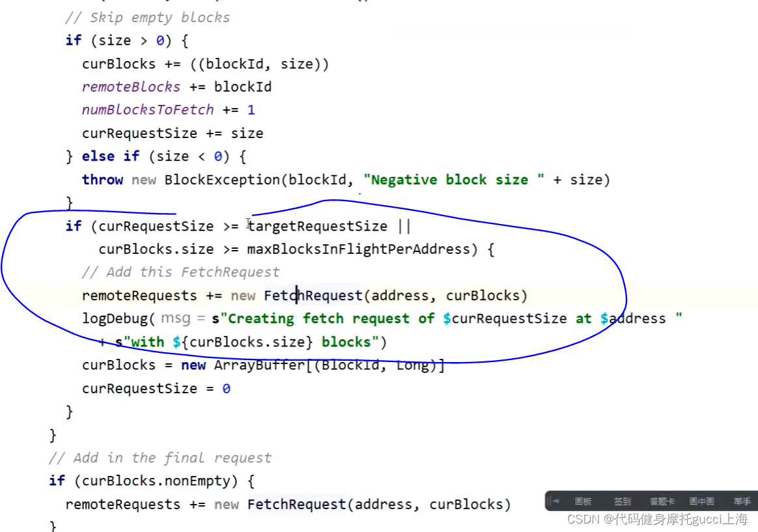This screenshot has width=758, height=532.
Task: Click the 'msg =' parameter hint
Action: [x=183, y=318]
